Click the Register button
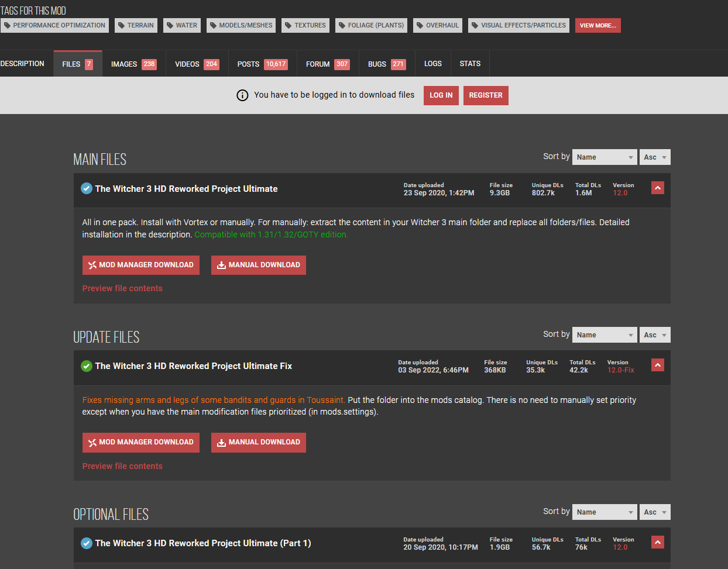728x569 pixels. click(x=486, y=95)
